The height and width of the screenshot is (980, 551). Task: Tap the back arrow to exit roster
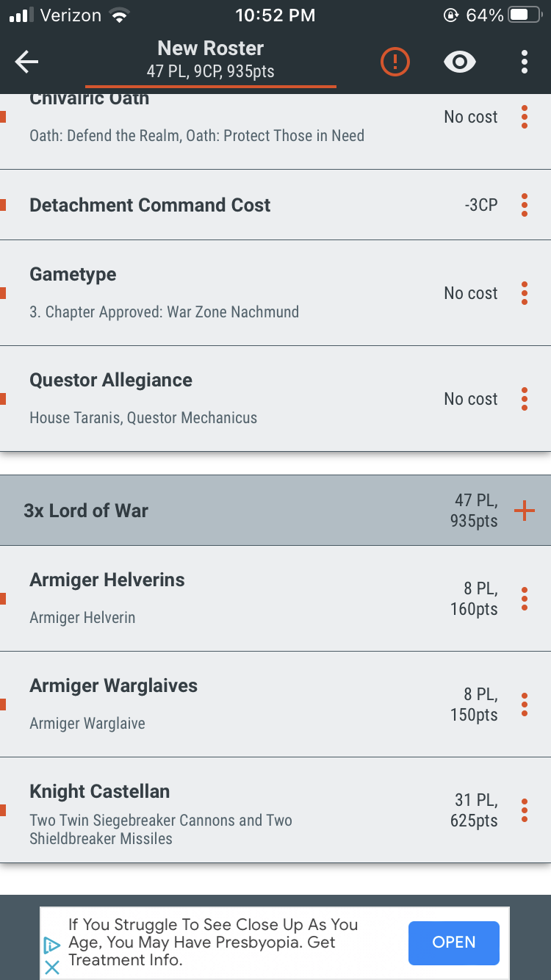click(26, 62)
